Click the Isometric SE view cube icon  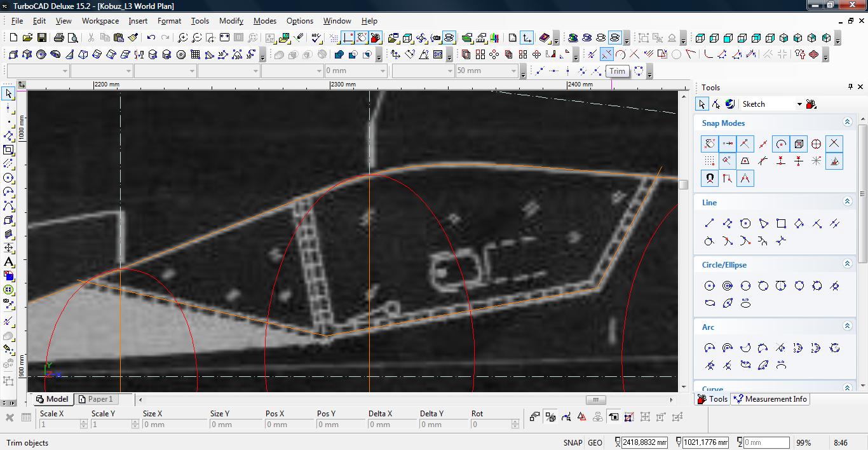pyautogui.click(x=784, y=38)
